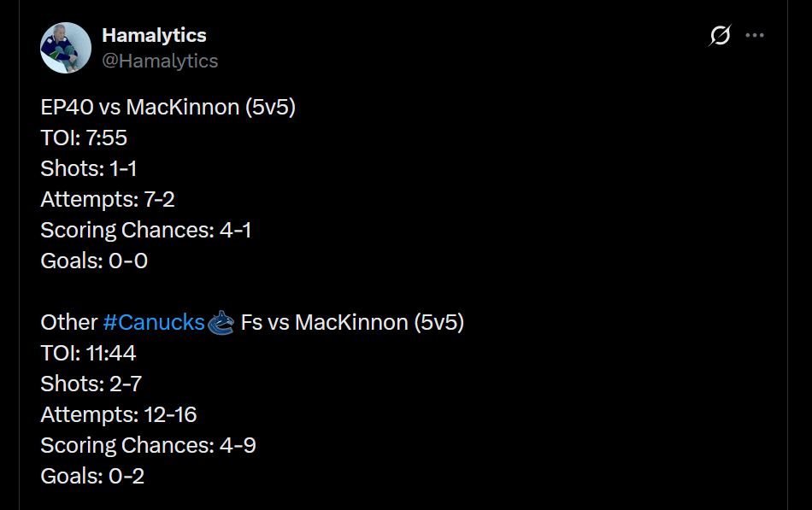Click the Canucks whale logo emoji
Viewport: 812px width, 510px height.
click(220, 322)
